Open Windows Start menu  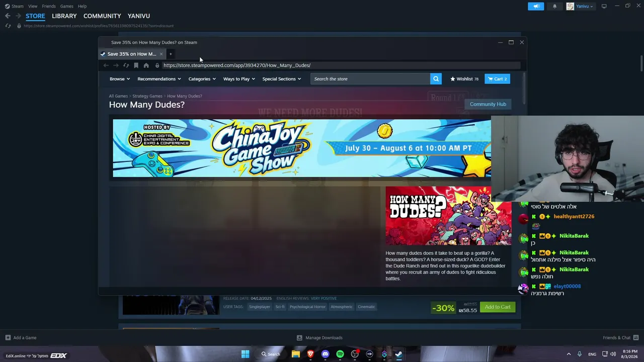pos(245,354)
